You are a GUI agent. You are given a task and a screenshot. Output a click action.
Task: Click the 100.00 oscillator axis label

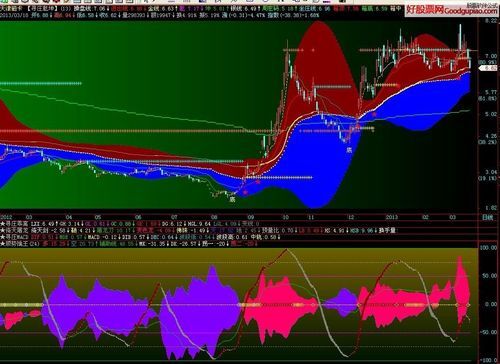(x=488, y=248)
